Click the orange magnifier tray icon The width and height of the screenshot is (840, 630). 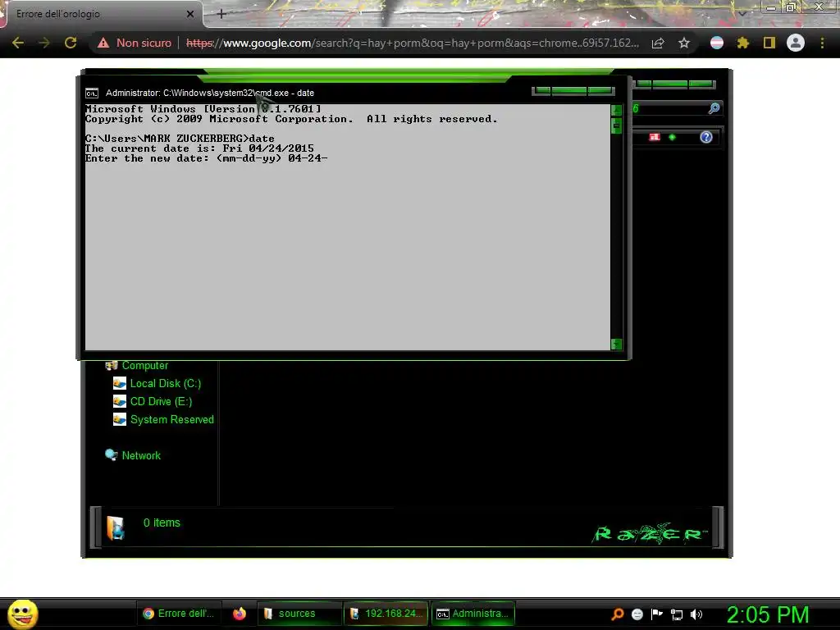[618, 614]
